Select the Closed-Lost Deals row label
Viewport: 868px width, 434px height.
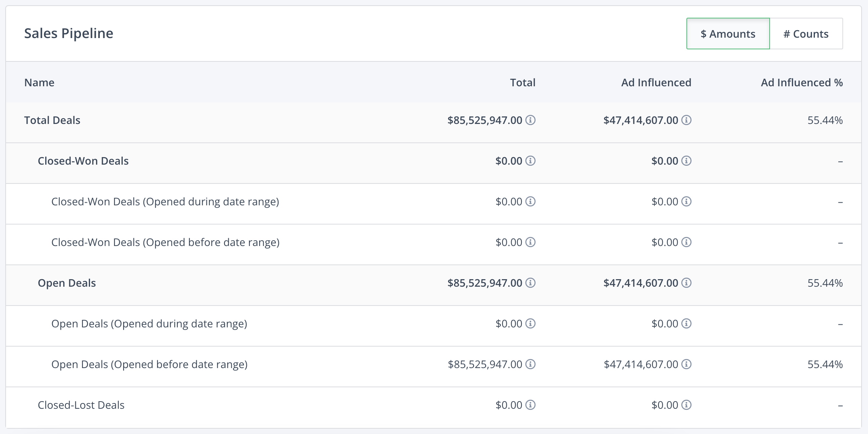(81, 405)
